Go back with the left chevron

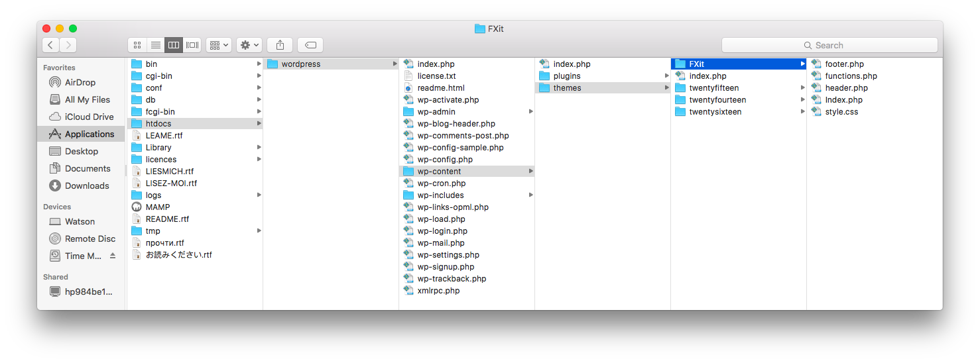click(x=51, y=45)
